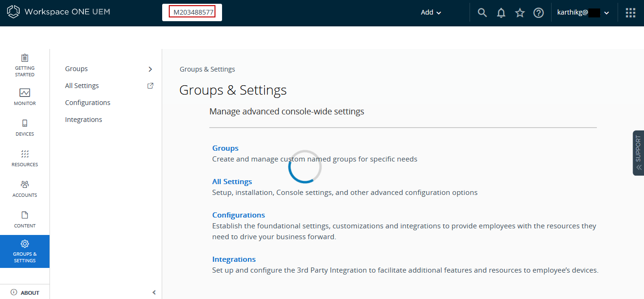Open organization group selector M203488577
644x299 pixels.
pyautogui.click(x=192, y=12)
